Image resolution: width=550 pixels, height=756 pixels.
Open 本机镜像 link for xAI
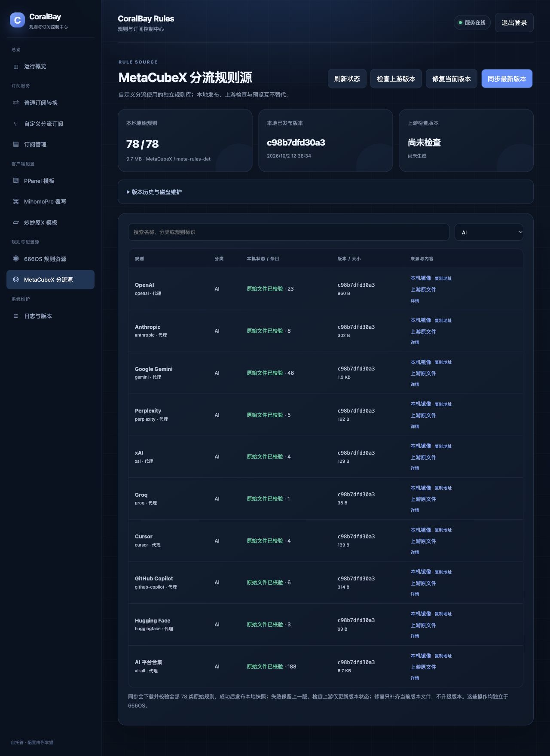[421, 446]
